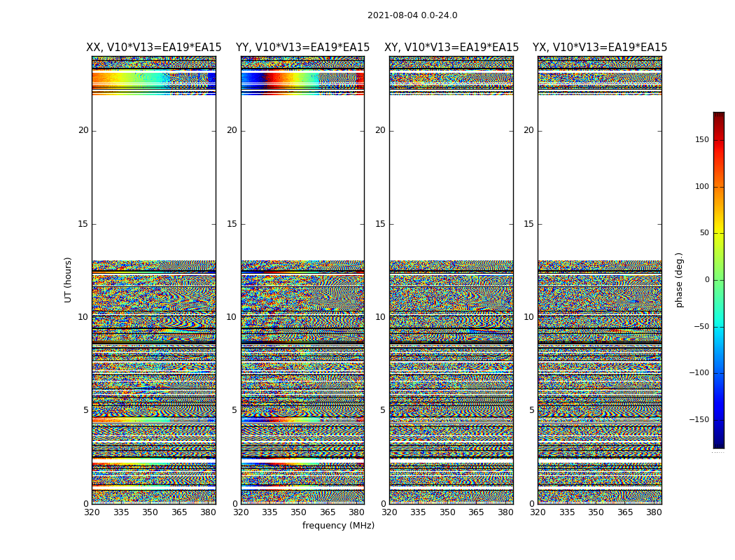Screen dimensions: 735x560
Task: Click the UT (hours) y-axis label
Action: coord(68,280)
